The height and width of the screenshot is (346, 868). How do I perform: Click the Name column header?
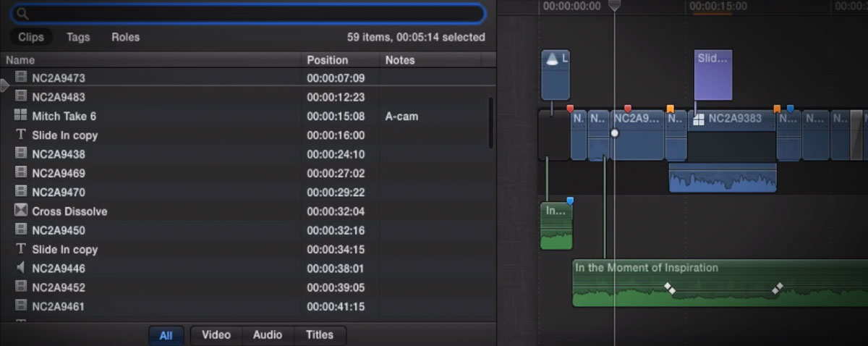pos(150,60)
